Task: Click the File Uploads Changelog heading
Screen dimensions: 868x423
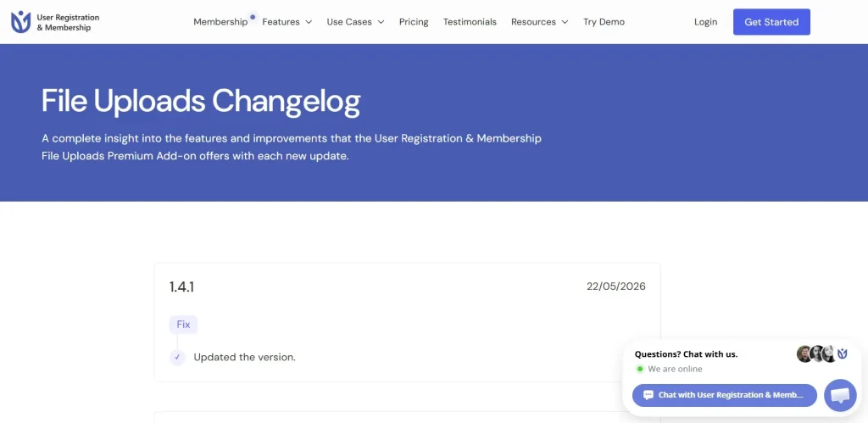Action: (201, 102)
